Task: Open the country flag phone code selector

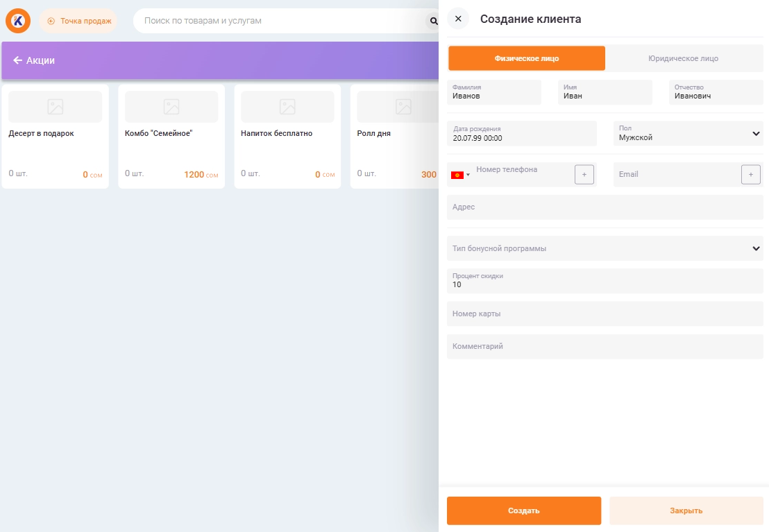Action: click(460, 175)
